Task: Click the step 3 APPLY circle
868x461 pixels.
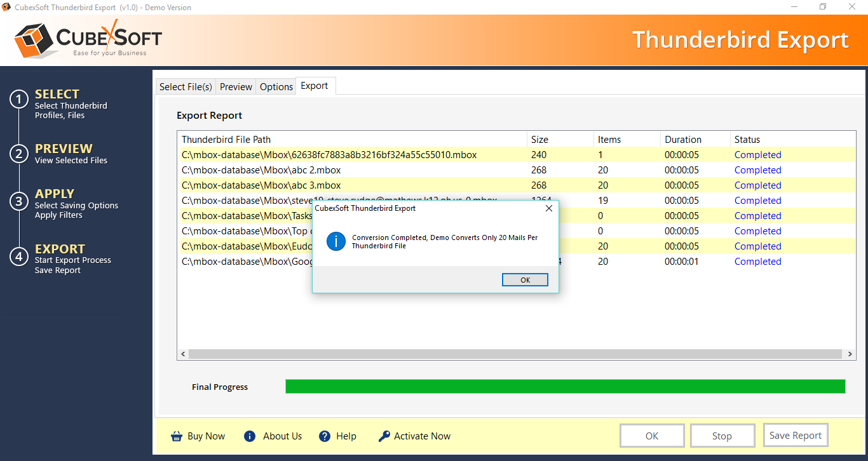Action: 19,201
